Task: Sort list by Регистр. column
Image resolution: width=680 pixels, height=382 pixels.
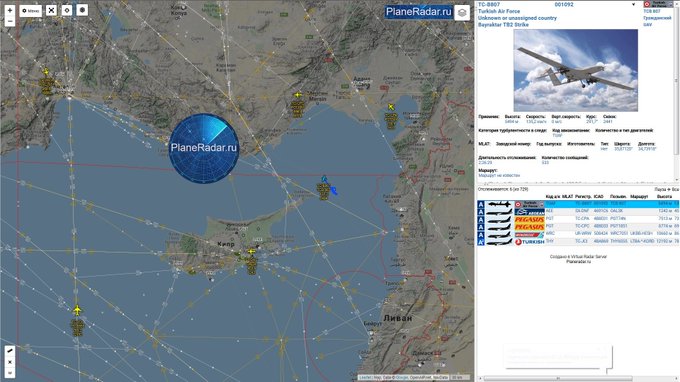Action: (583, 196)
